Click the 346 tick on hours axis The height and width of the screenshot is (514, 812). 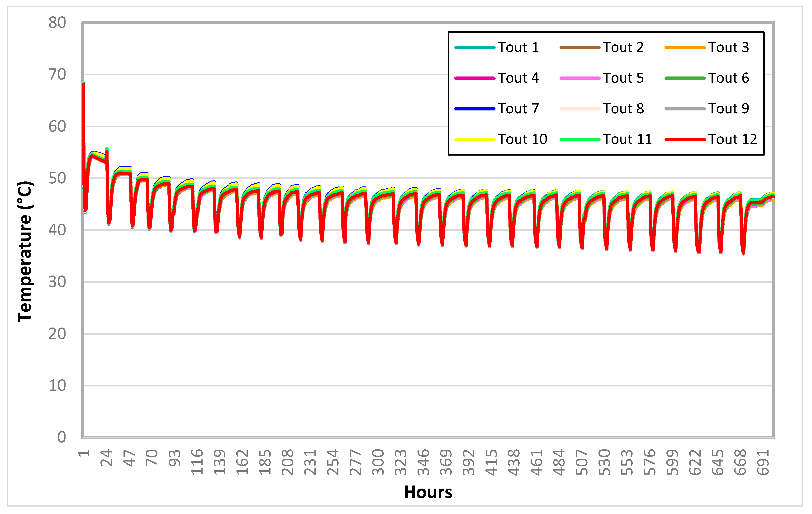423,462
